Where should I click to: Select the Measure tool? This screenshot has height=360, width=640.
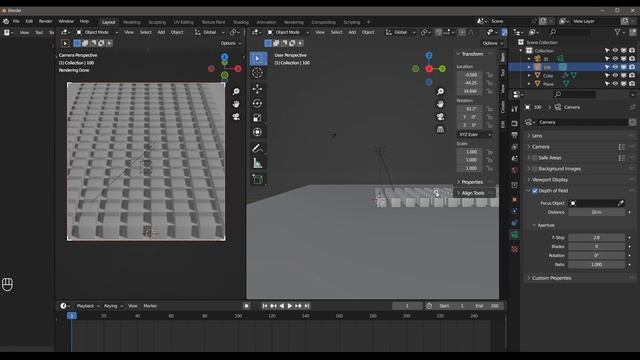pos(258,163)
